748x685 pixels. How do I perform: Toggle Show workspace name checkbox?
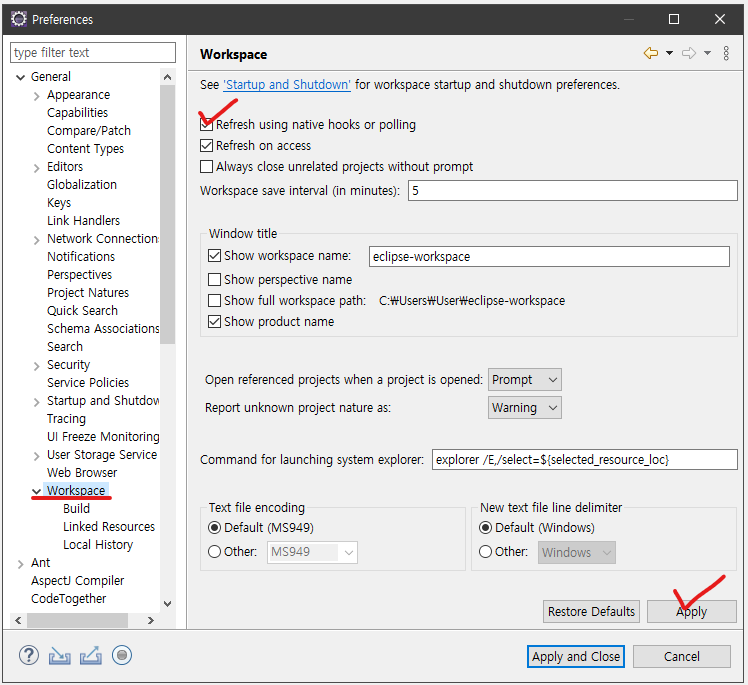215,256
